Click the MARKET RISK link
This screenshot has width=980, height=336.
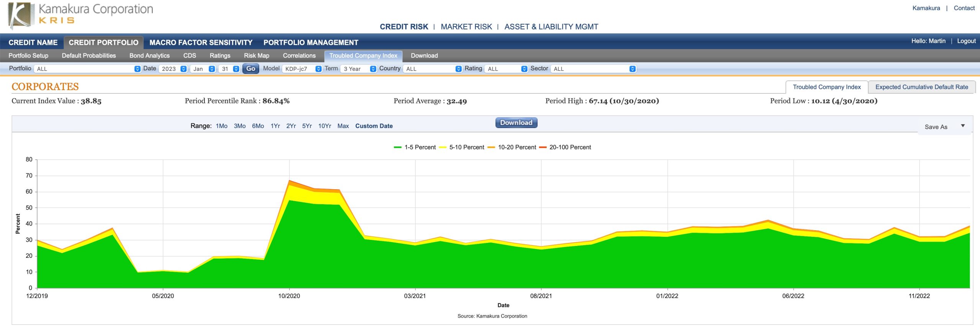(466, 27)
